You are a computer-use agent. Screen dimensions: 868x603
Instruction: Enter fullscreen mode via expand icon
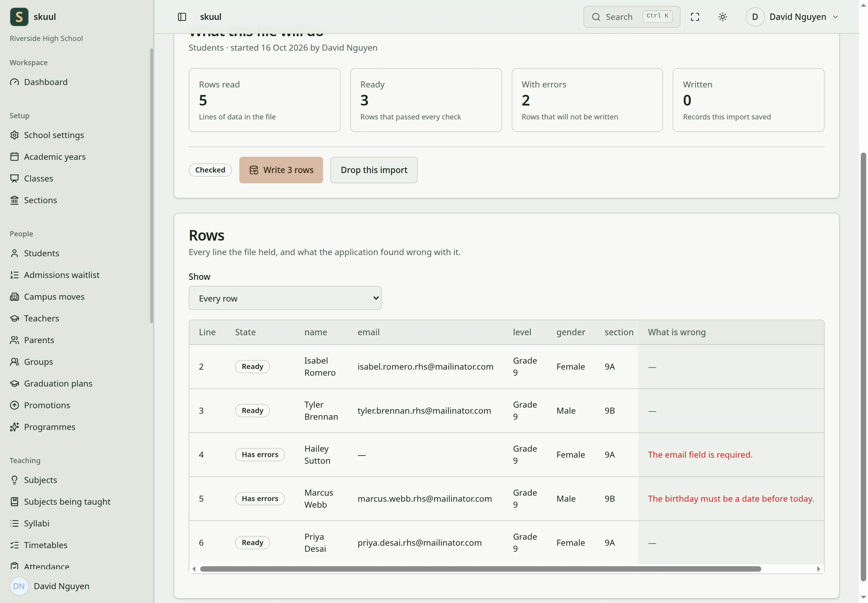695,17
